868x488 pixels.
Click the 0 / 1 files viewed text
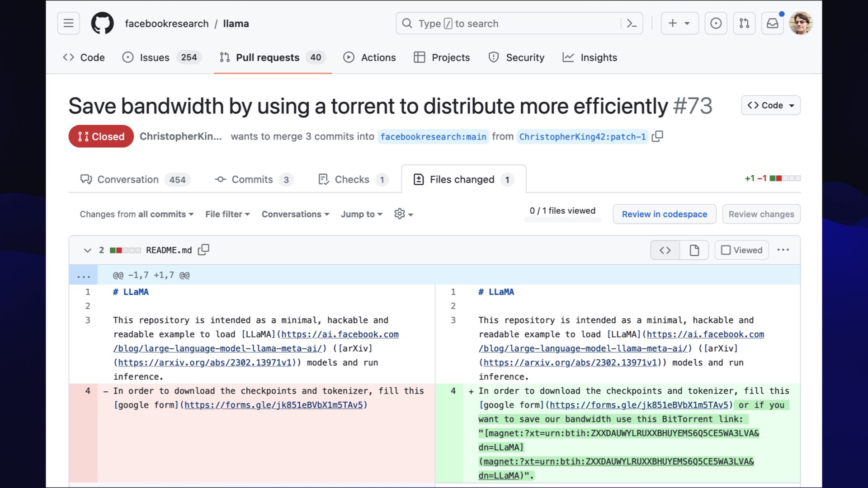tap(562, 211)
